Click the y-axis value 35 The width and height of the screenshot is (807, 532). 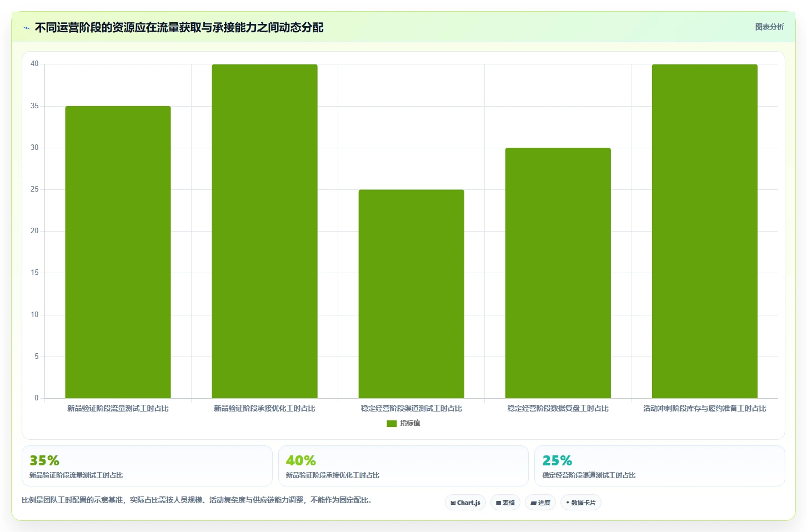click(x=34, y=106)
